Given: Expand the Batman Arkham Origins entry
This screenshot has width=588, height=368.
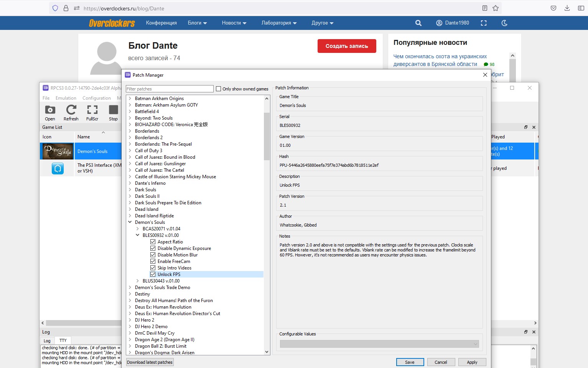Looking at the screenshot, I should tap(130, 99).
